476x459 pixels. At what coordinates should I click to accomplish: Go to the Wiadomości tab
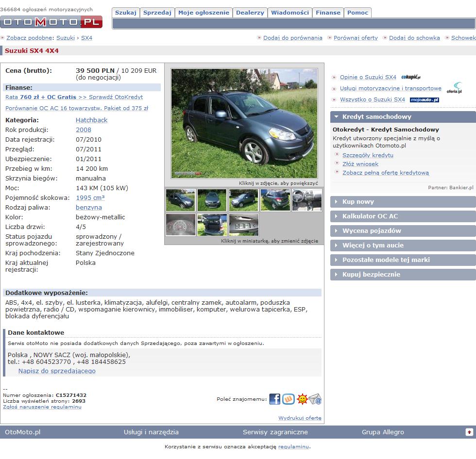click(290, 13)
